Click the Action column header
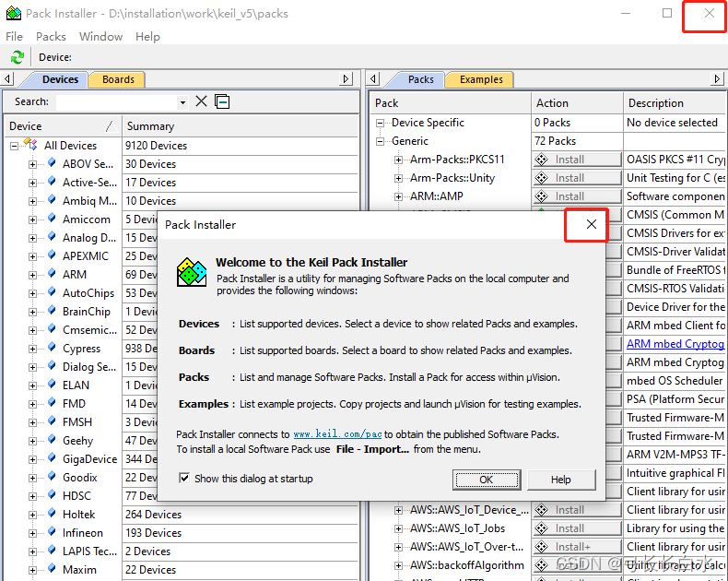Screen dimensions: 728x581 (x=577, y=102)
